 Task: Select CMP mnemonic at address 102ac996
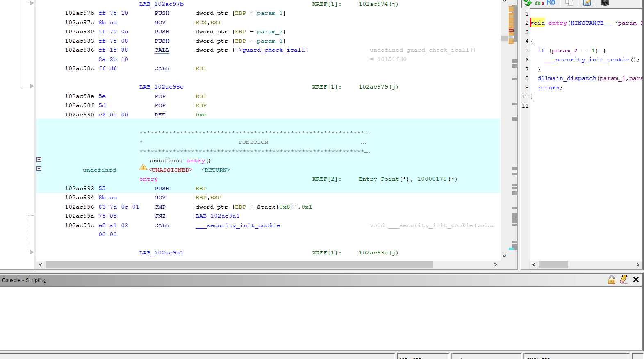160,207
